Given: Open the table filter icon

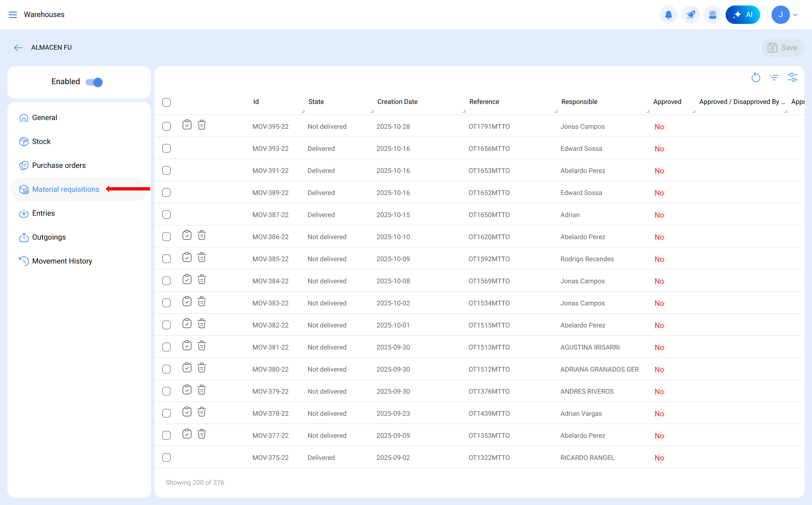Looking at the screenshot, I should [774, 78].
